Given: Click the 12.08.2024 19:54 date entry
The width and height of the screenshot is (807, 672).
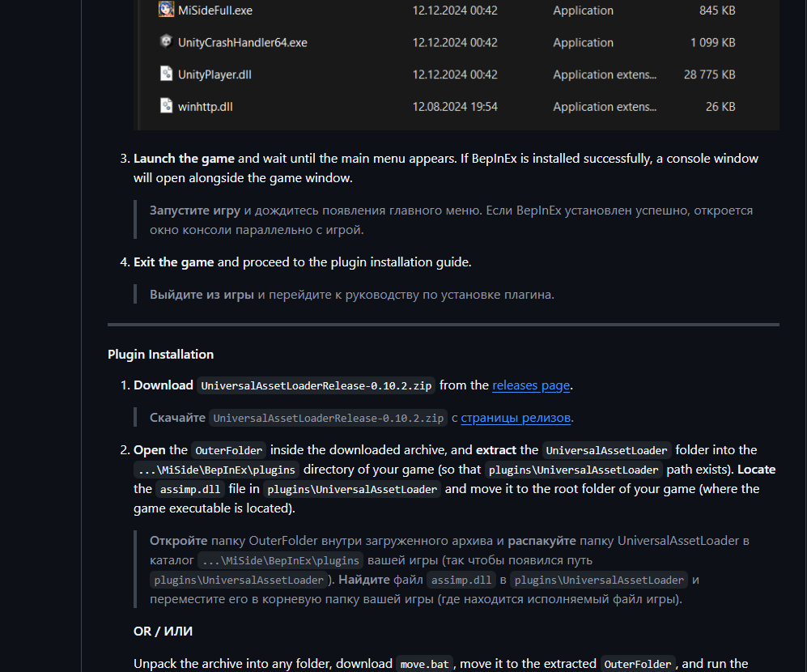Looking at the screenshot, I should (454, 107).
